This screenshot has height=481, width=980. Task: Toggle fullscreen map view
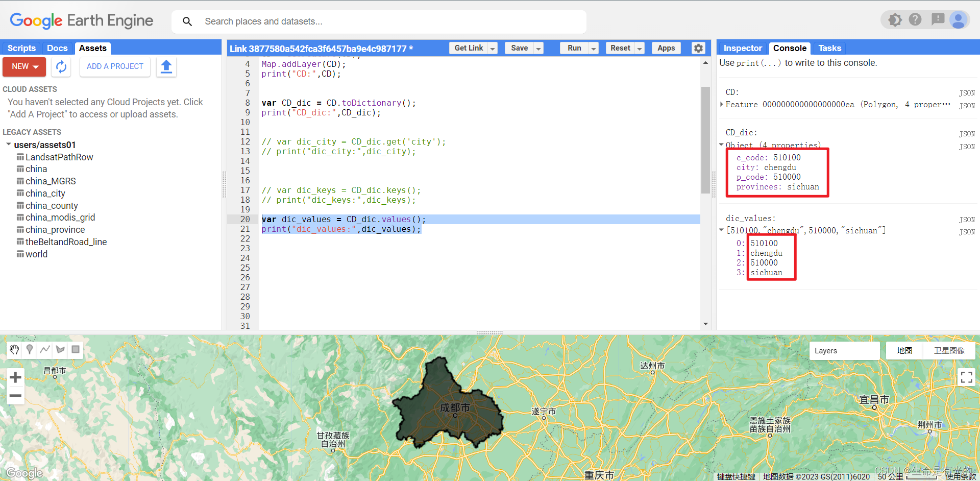(x=966, y=377)
